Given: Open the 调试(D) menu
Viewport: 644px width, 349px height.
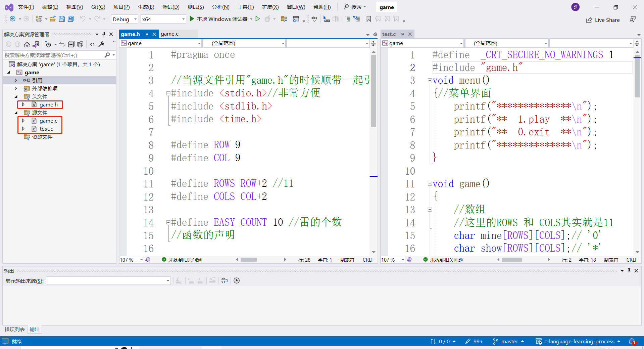Looking at the screenshot, I should pos(171,7).
